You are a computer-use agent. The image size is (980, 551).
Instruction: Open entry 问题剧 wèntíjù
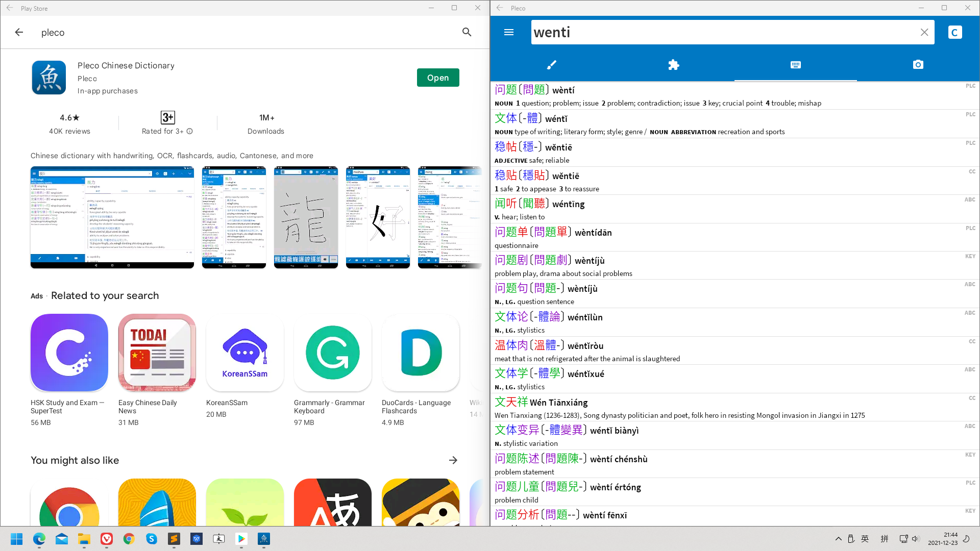(x=734, y=266)
